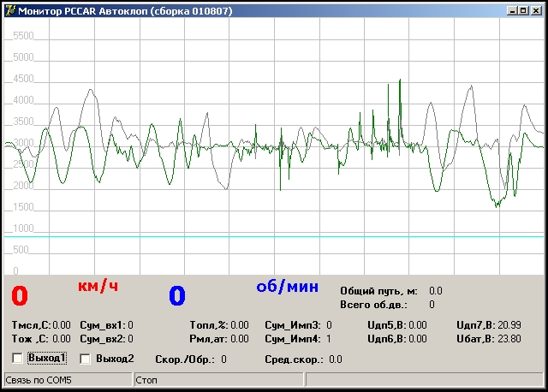Click the Всего об.дв. counter value
Screen dimensions: 548x392
coord(432,304)
